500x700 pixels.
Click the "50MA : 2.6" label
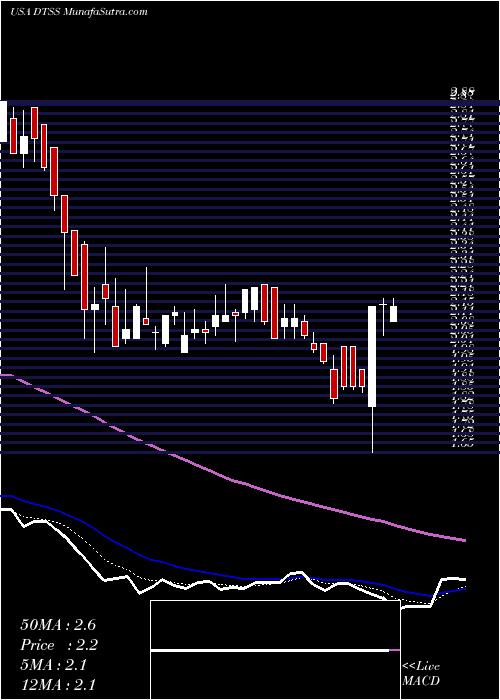(x=58, y=625)
